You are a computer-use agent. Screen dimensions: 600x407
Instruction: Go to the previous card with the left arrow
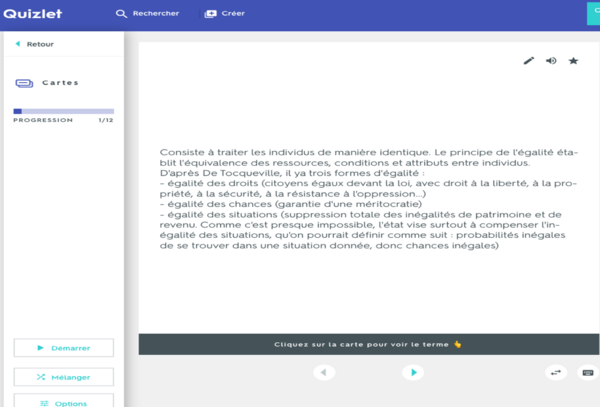pos(323,372)
